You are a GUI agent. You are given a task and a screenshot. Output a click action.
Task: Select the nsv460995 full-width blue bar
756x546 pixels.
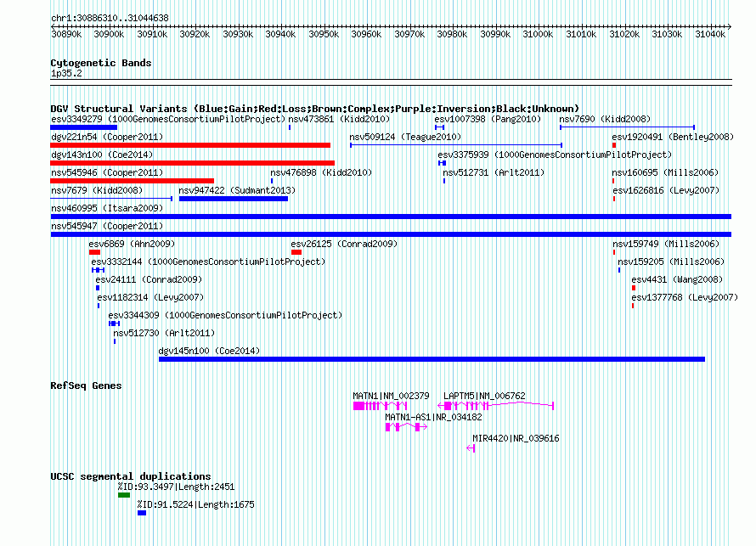click(x=391, y=217)
